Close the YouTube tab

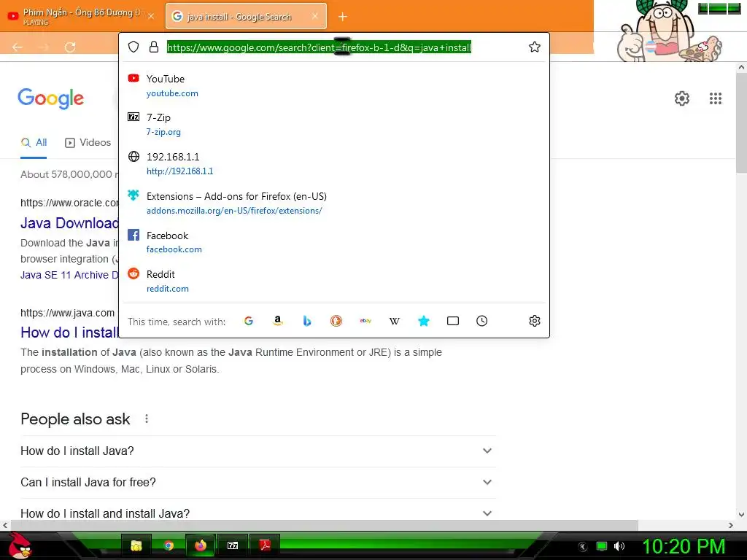click(x=150, y=16)
